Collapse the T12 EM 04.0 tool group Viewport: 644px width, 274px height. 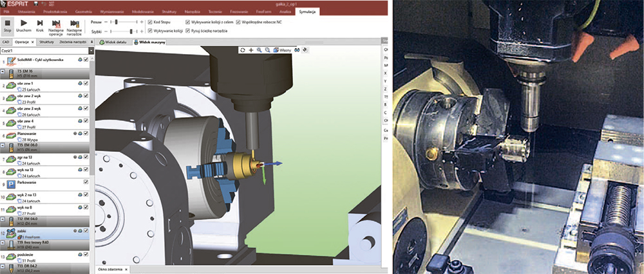pos(3,219)
